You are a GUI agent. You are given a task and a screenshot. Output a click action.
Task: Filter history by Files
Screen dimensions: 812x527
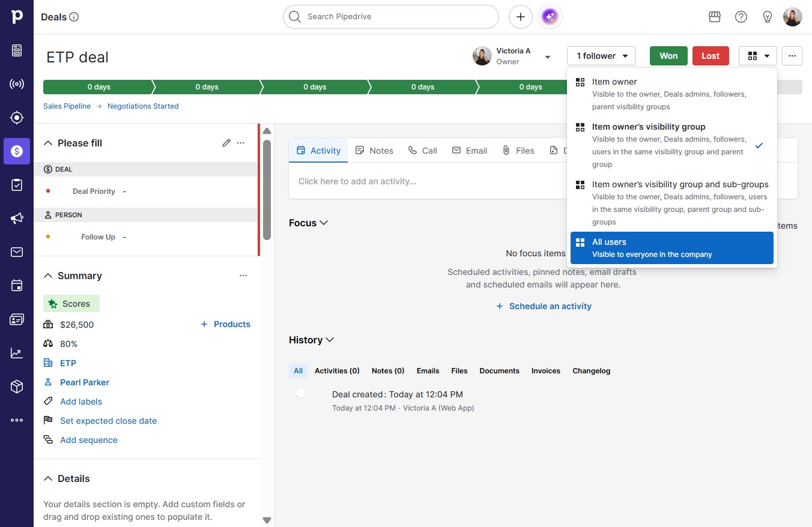[x=459, y=371]
